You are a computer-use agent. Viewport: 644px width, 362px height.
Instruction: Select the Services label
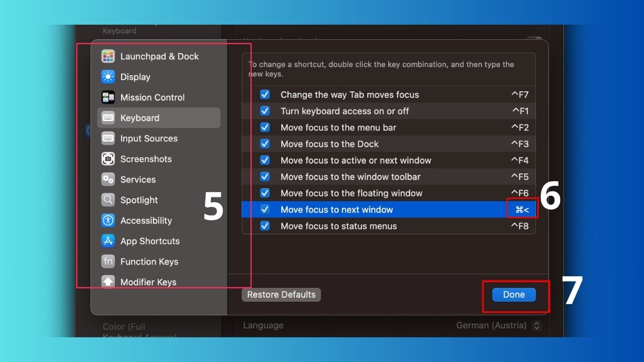(138, 179)
